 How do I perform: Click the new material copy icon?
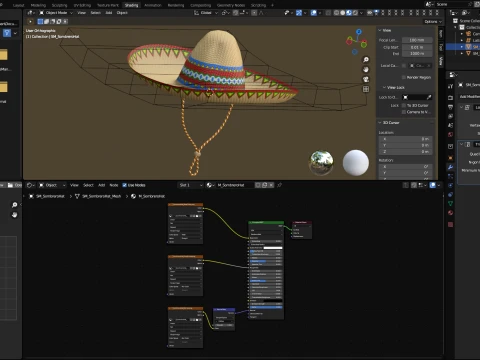coord(265,185)
